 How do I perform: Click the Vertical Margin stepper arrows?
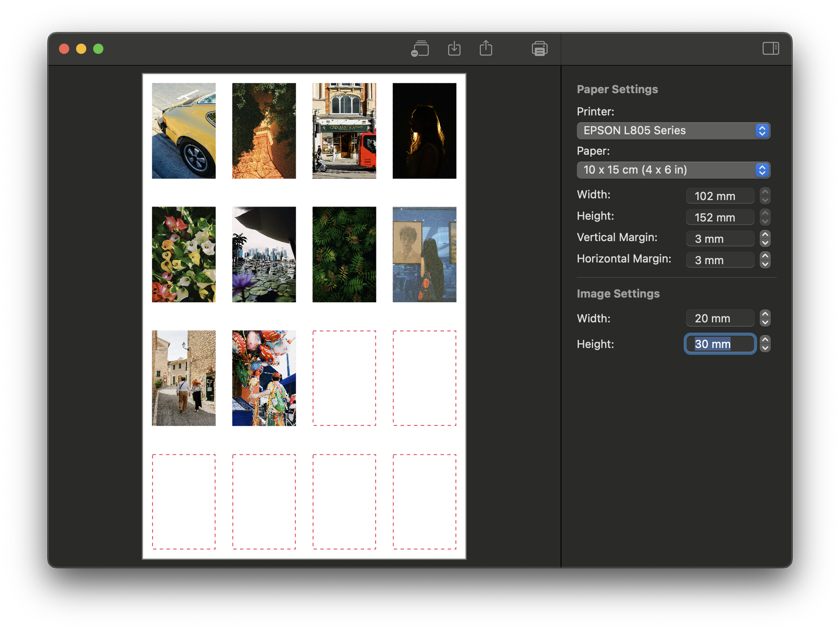[765, 239]
